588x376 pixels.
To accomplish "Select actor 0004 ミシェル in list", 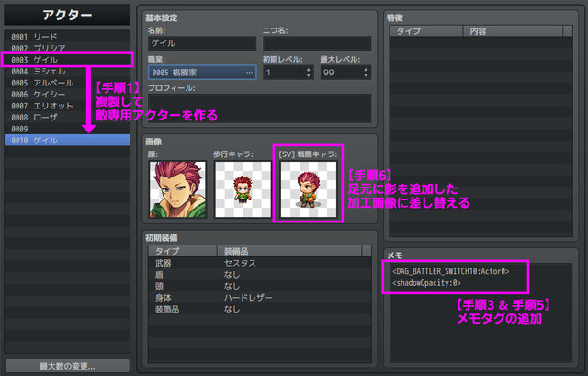I will pos(67,72).
